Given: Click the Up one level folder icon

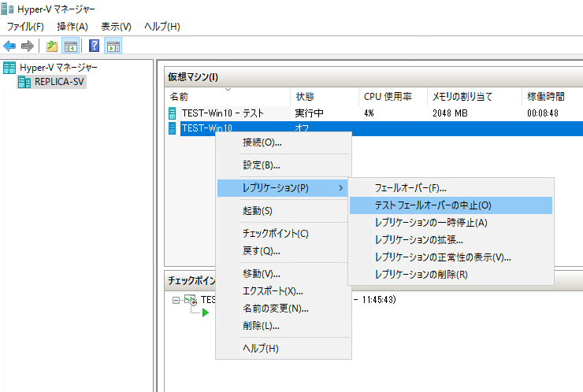Looking at the screenshot, I should click(x=52, y=46).
